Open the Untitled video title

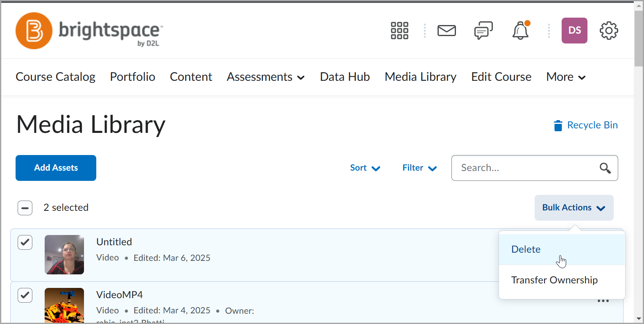114,242
